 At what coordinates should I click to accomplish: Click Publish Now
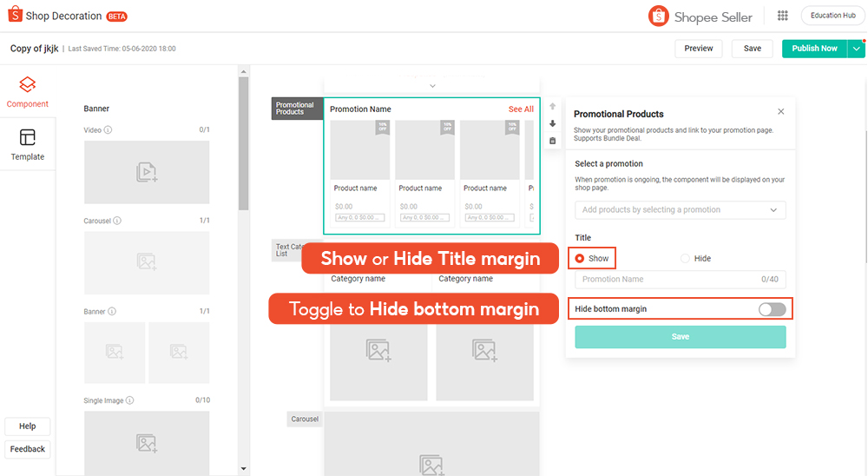coord(814,49)
